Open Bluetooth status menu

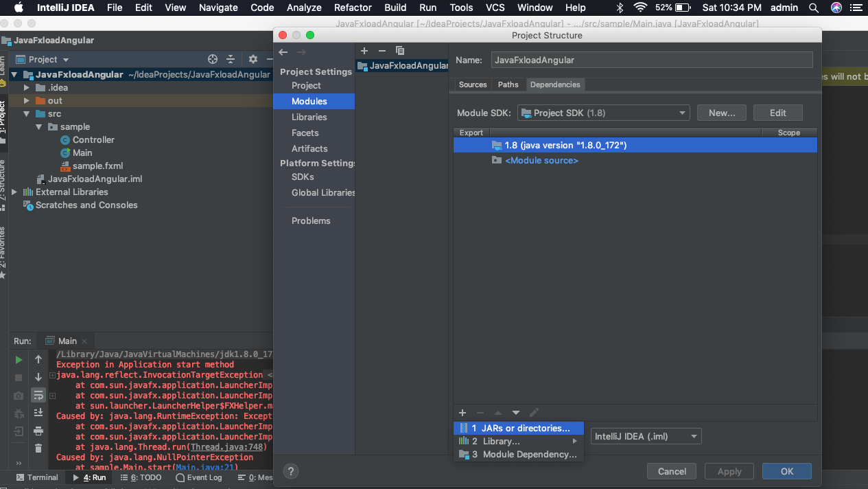[620, 8]
